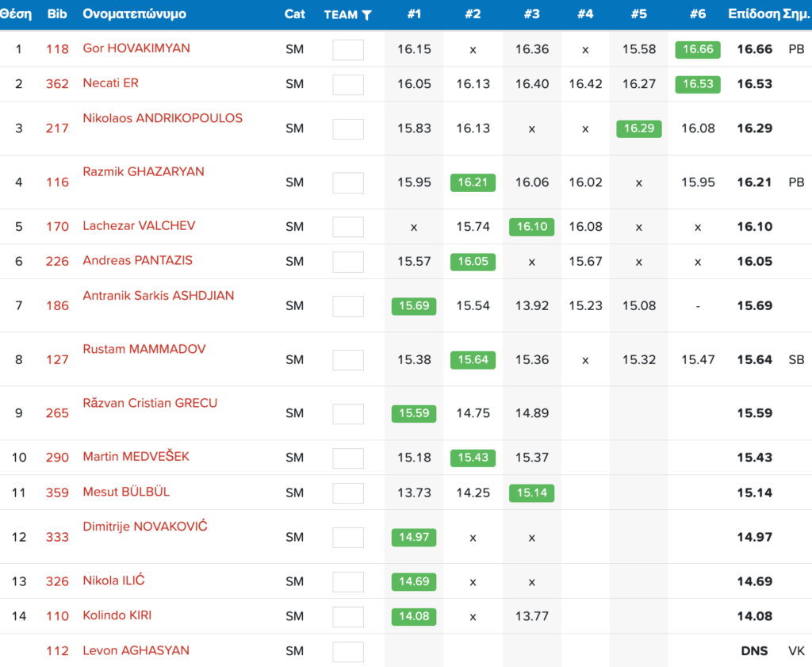Open Kolindo KIRI's athlete link
812x667 pixels.
tap(117, 615)
